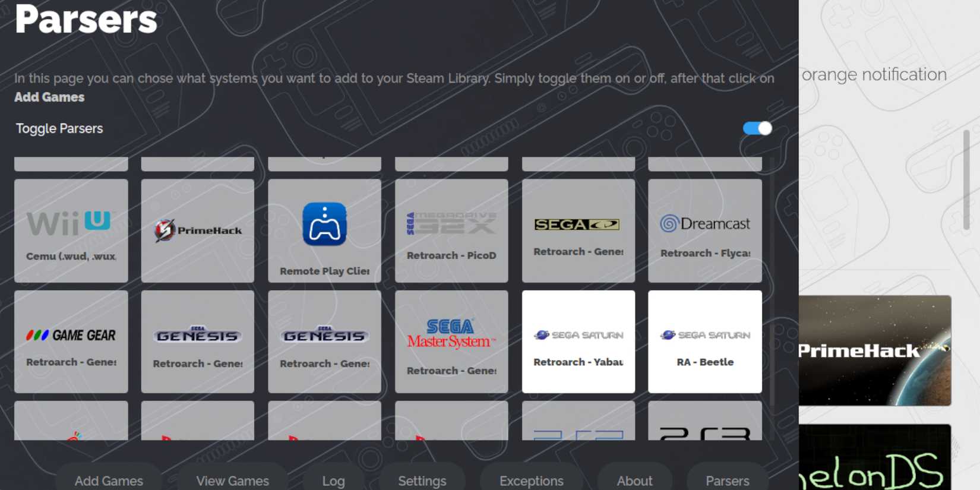Image resolution: width=980 pixels, height=490 pixels.
Task: Select the Wii U Cemu parser card
Action: [x=71, y=230]
